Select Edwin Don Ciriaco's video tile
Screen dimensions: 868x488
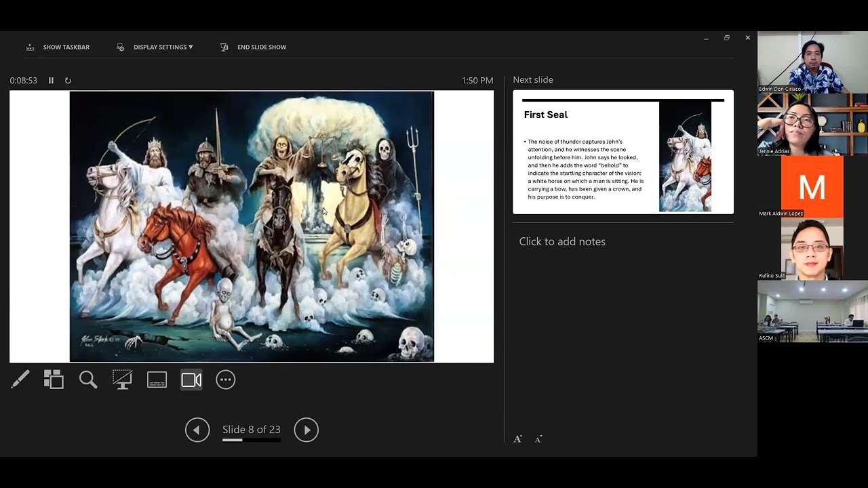(x=812, y=62)
